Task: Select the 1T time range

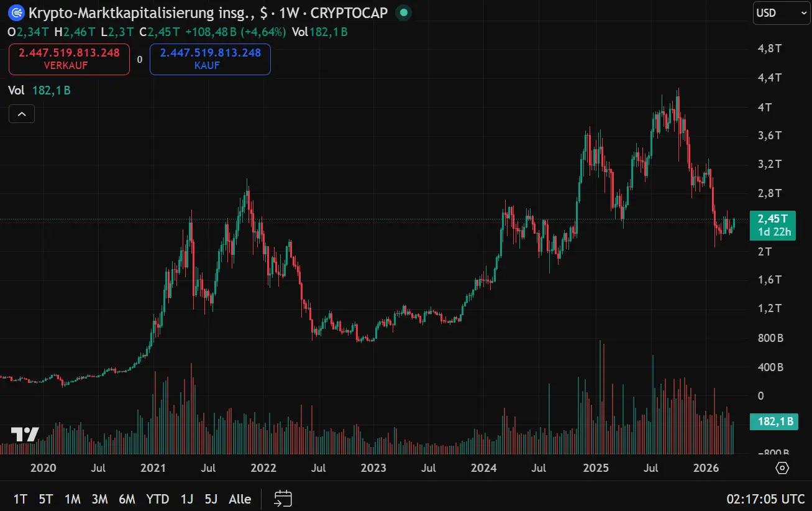Action: click(x=21, y=499)
